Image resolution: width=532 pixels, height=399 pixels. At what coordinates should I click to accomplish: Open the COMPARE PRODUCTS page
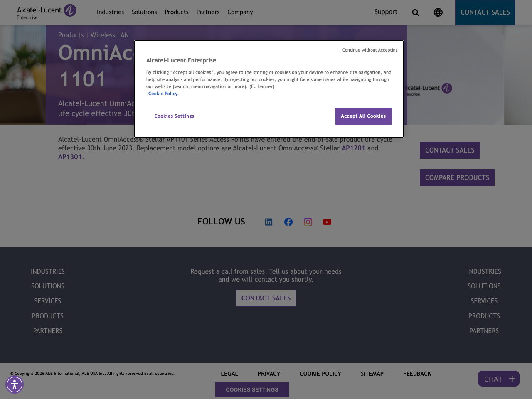(x=457, y=177)
